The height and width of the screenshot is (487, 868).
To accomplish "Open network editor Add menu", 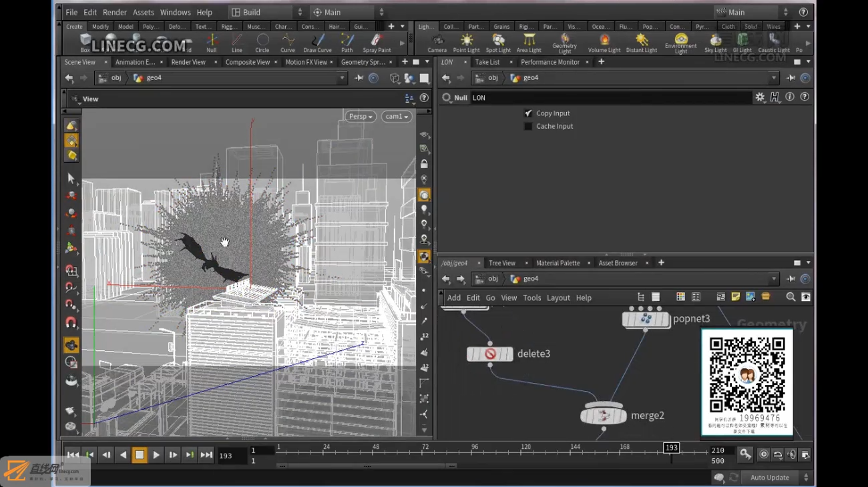I will click(x=454, y=298).
